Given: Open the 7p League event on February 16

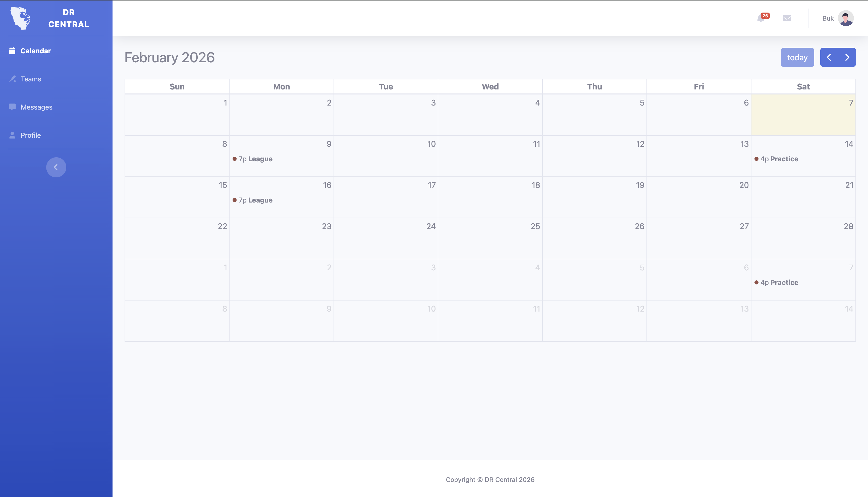Looking at the screenshot, I should tap(255, 200).
